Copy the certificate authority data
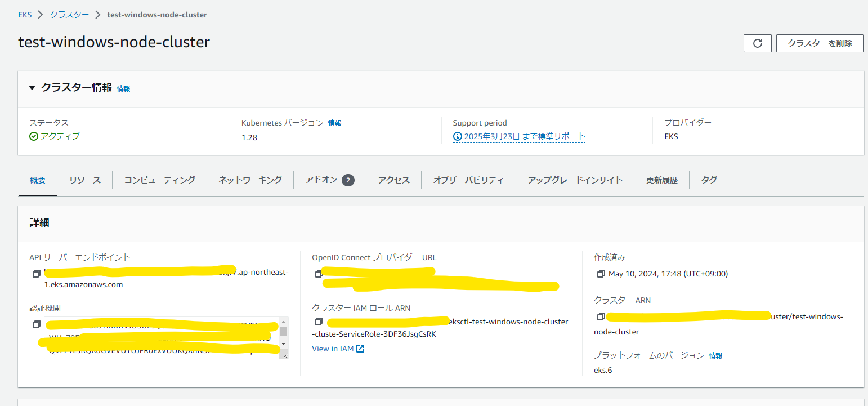 coord(37,324)
